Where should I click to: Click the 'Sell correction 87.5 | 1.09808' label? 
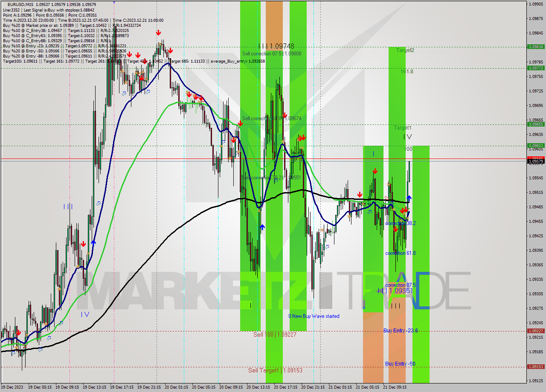click(272, 54)
